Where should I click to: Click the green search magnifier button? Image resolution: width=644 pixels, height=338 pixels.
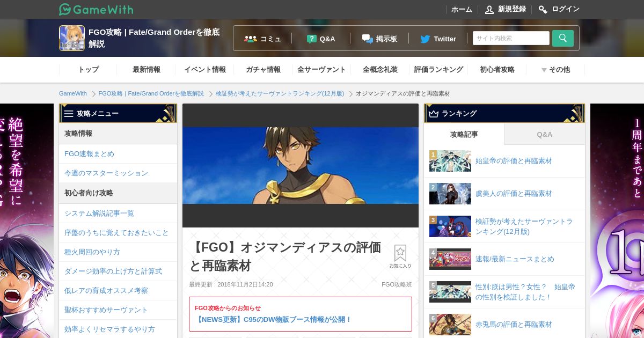tap(562, 38)
